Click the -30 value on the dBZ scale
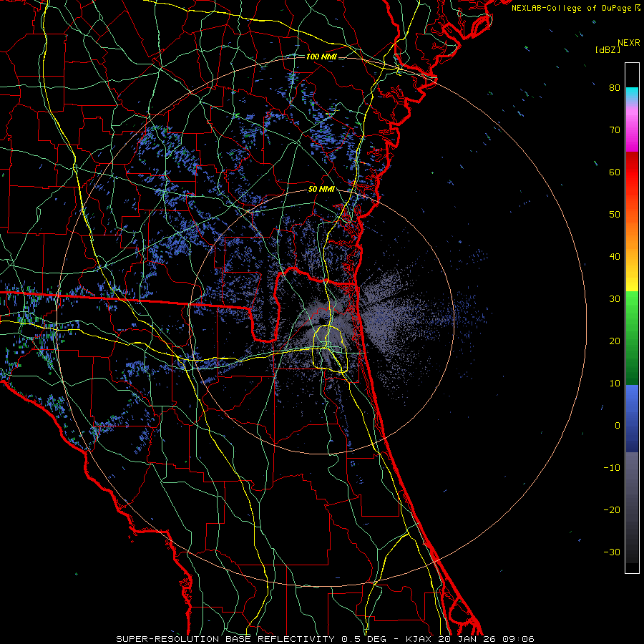 (612, 552)
